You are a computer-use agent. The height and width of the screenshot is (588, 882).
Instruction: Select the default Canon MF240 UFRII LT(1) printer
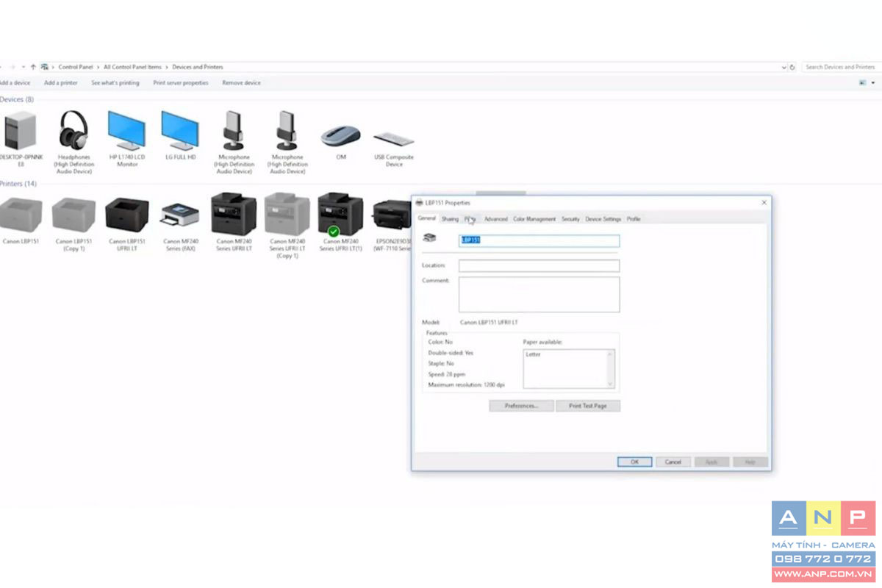(x=340, y=215)
